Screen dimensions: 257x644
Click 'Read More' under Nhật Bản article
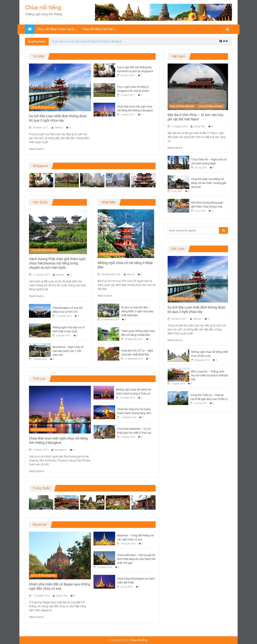105,296
